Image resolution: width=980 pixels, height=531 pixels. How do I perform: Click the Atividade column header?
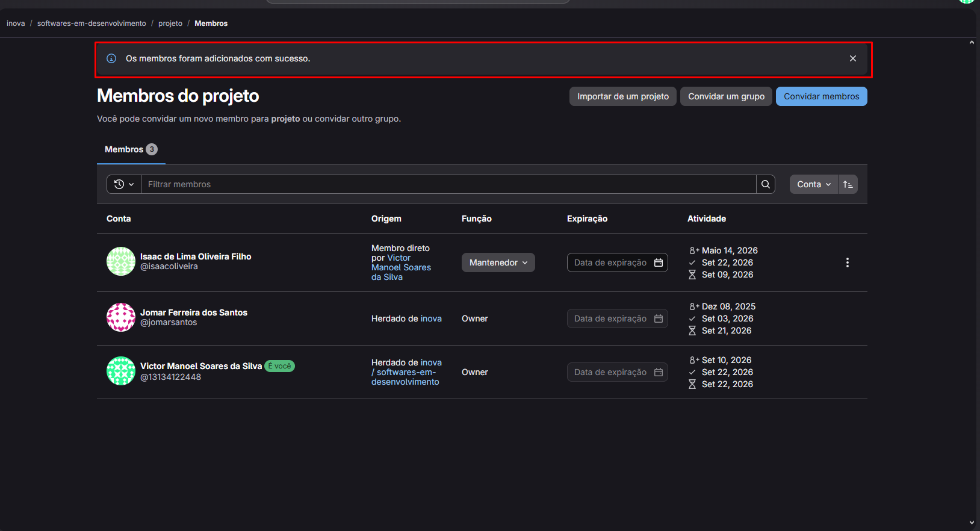(x=707, y=219)
